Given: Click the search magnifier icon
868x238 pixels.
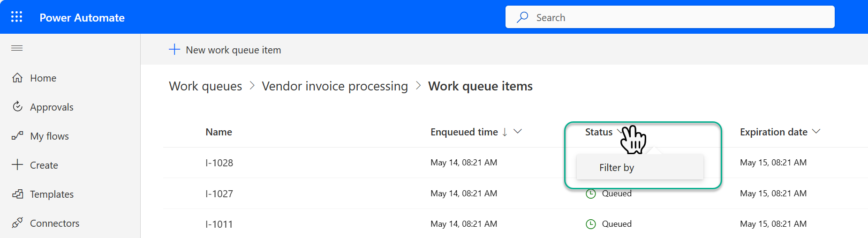Looking at the screenshot, I should (522, 17).
